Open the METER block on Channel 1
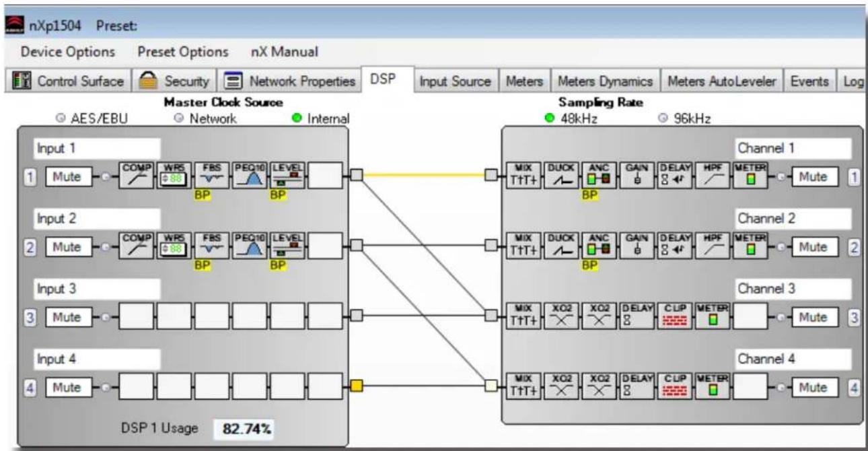868x451 pixels. coord(750,176)
